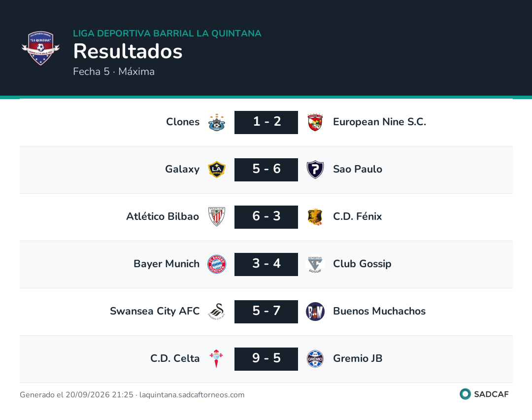Select the C.D. Celta crest
Screen dimensions: 532x420
click(x=216, y=359)
